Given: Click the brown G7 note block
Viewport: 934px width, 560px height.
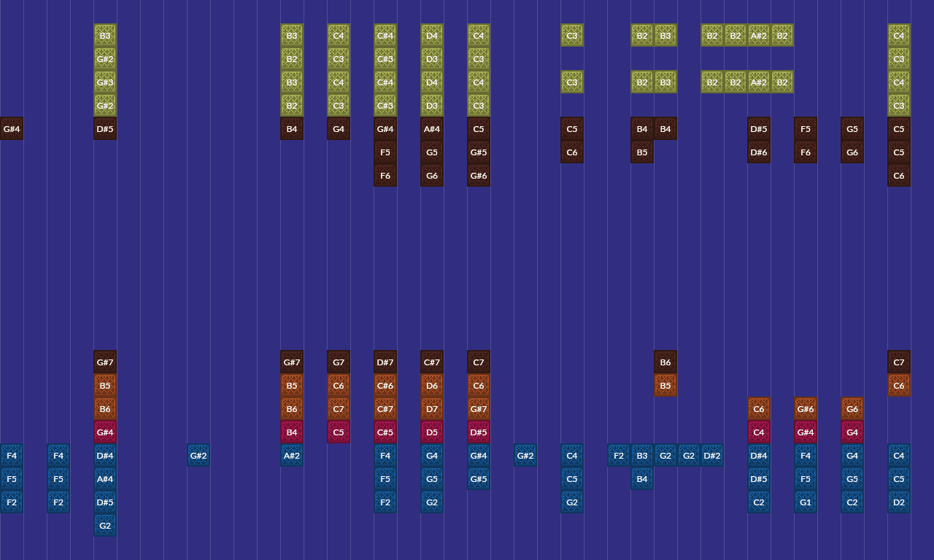Looking at the screenshot, I should (x=339, y=362).
